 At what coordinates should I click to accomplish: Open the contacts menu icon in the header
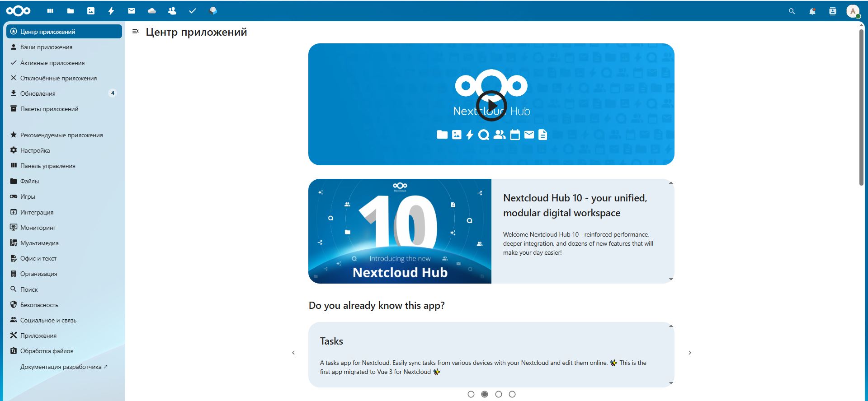(x=832, y=11)
